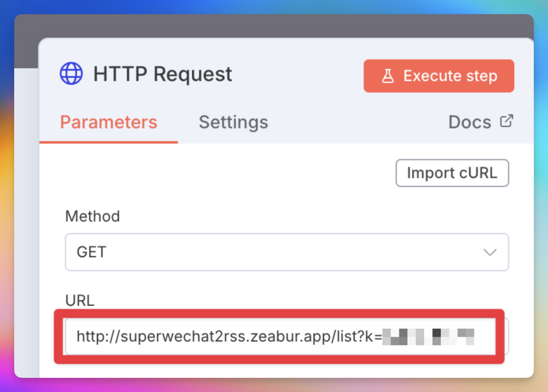The image size is (548, 392).
Task: Click the GET value text
Action: tap(91, 252)
